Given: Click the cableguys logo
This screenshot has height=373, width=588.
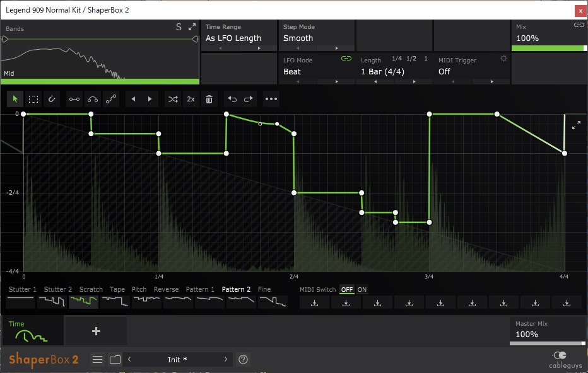Looking at the screenshot, I should (565, 360).
